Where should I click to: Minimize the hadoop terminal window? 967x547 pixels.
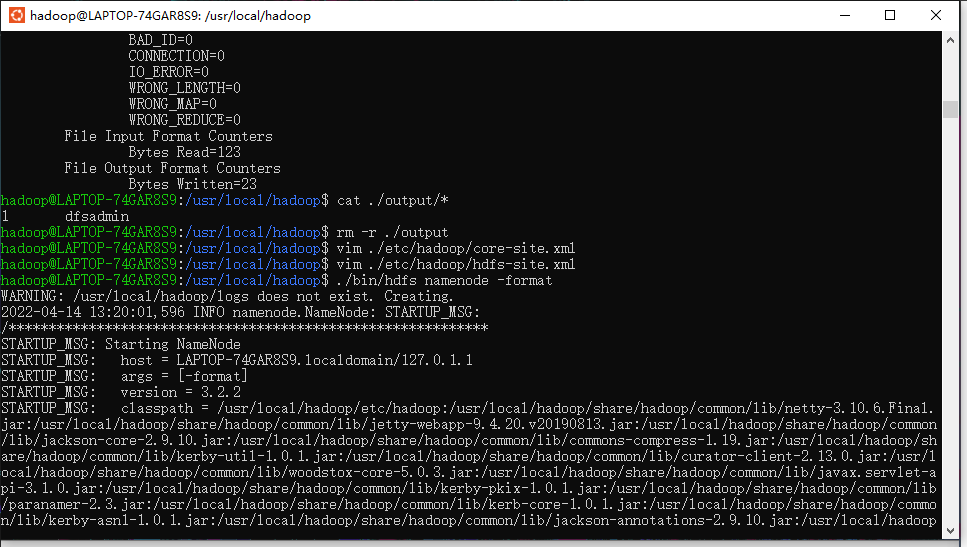point(845,15)
